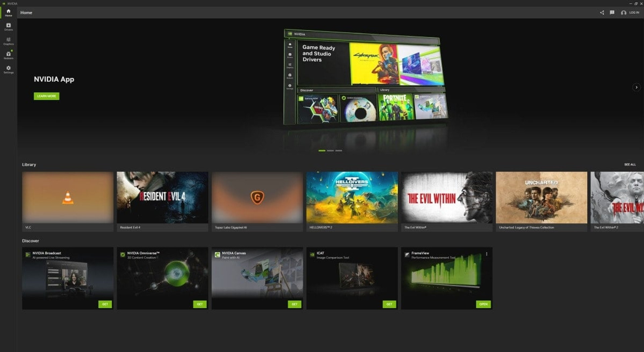Open the VLC library card
The height and width of the screenshot is (352, 644).
click(68, 201)
